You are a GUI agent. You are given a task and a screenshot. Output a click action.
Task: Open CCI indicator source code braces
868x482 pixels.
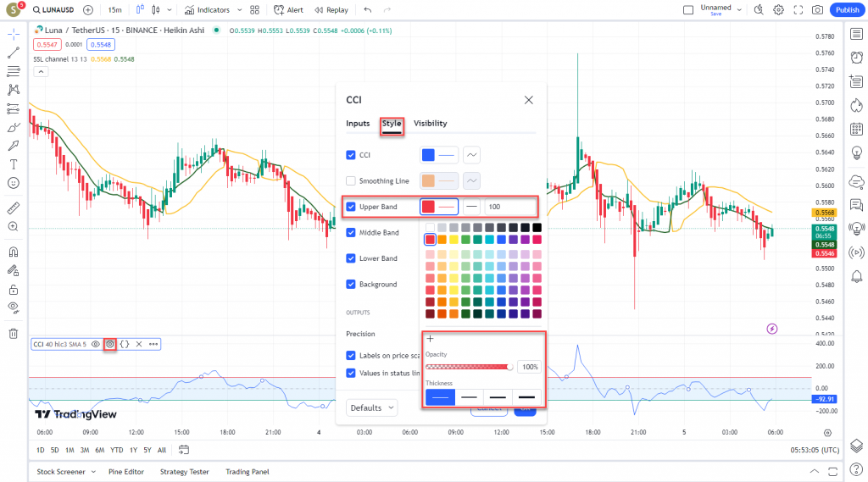[125, 344]
